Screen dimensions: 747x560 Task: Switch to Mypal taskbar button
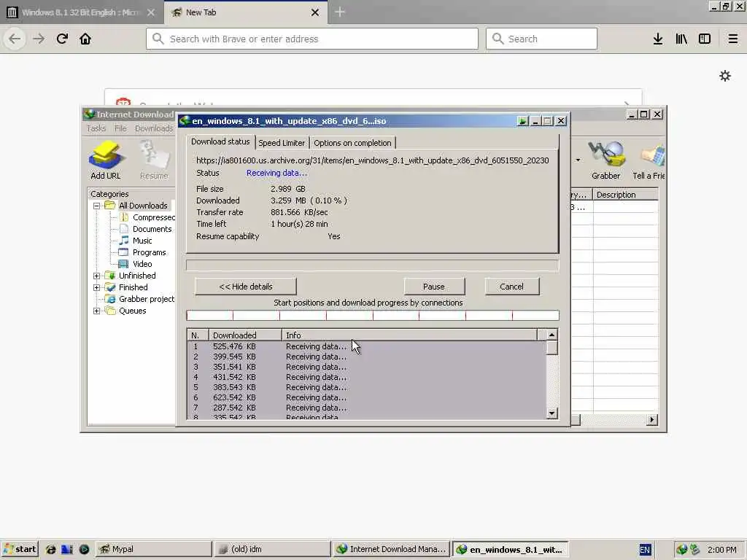click(154, 549)
